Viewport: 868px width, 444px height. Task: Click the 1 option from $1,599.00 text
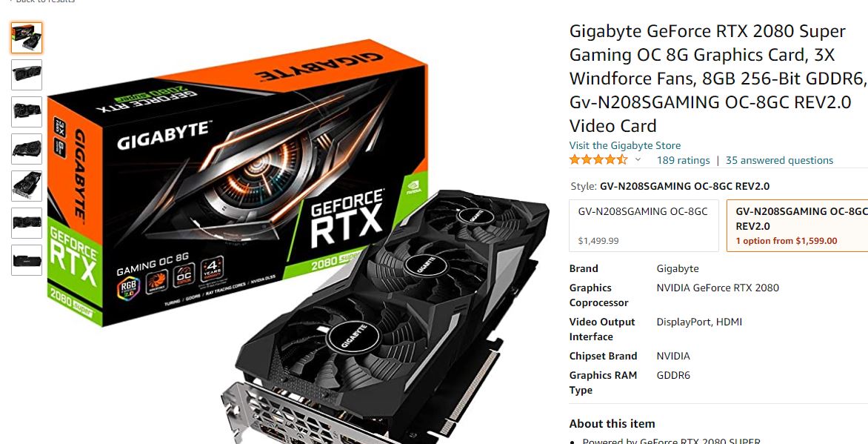[x=787, y=241]
